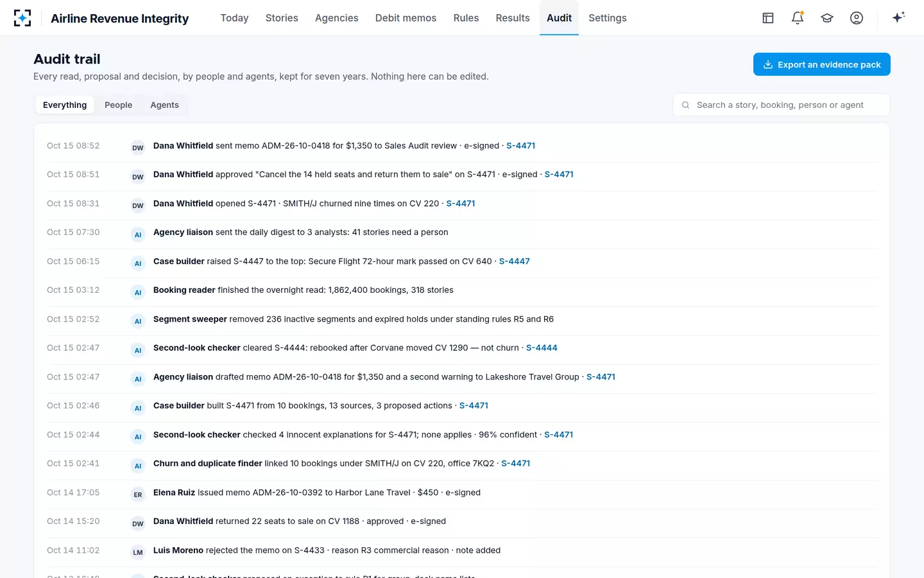
Task: Click timestamp Oct 14 15:20
Action: tap(73, 521)
